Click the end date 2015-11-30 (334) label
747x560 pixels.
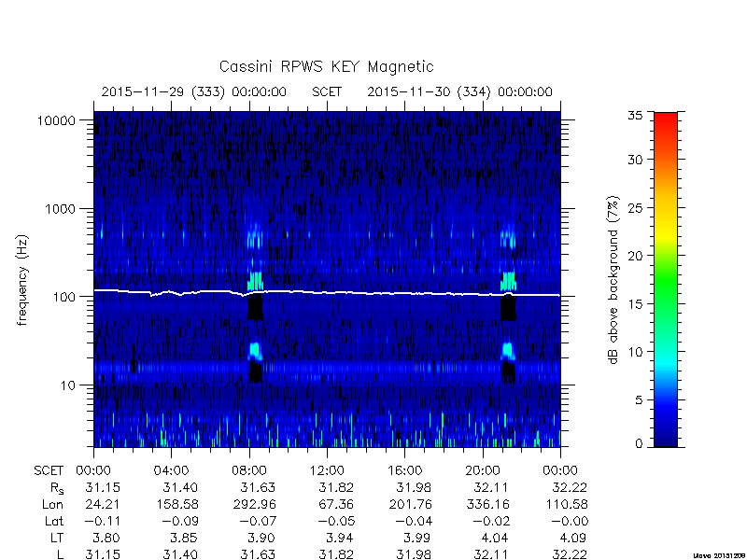pos(429,91)
